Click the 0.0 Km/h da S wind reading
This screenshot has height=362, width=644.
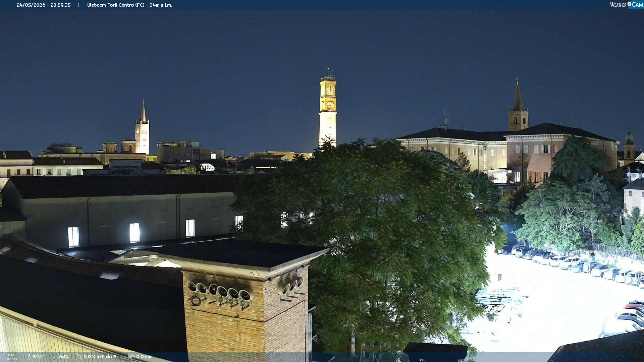(100, 357)
